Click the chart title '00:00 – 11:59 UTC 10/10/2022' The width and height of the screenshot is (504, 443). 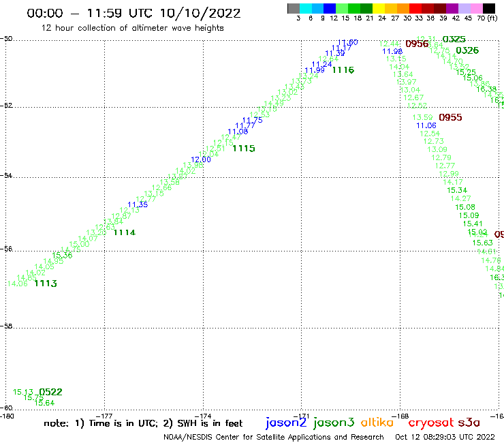click(x=133, y=13)
